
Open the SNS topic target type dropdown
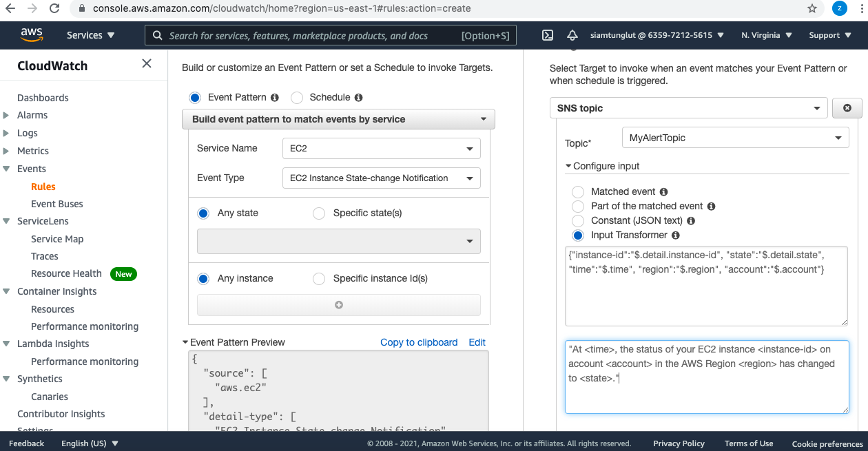688,108
